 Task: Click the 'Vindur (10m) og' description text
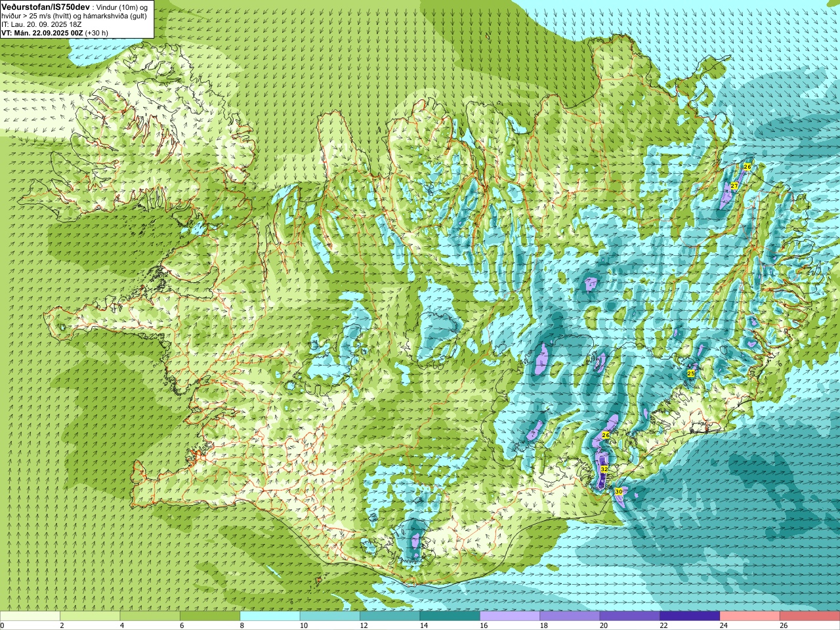click(122, 7)
